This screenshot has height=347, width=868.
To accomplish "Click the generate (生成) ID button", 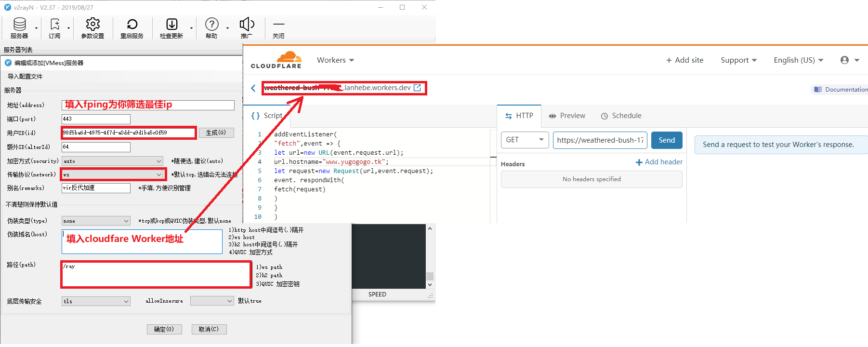I will click(x=216, y=133).
